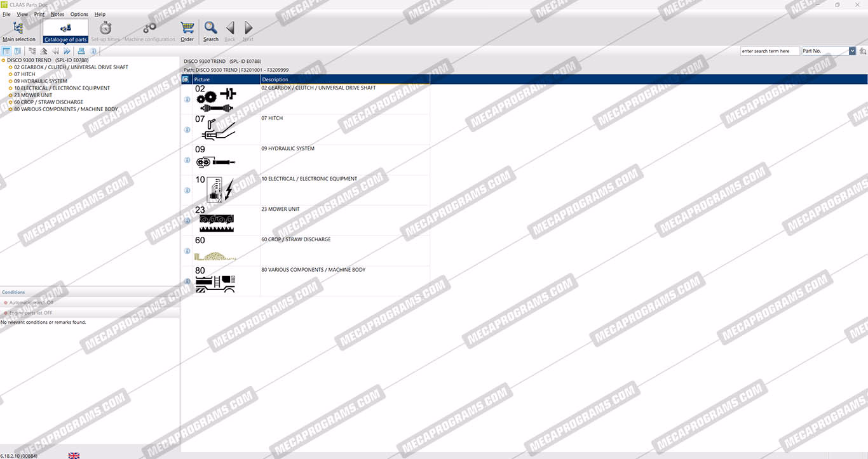Image resolution: width=868 pixels, height=459 pixels.
Task: Click the grey double-left arrows icon
Action: pos(55,51)
